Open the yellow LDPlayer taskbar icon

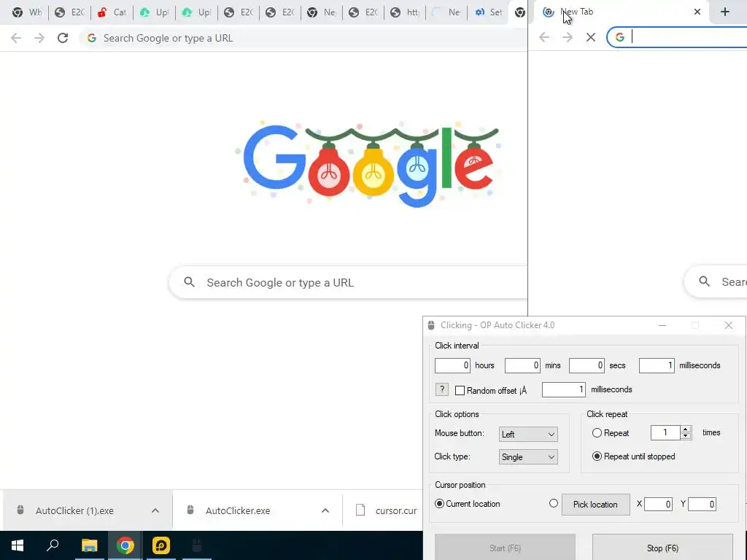tap(161, 545)
